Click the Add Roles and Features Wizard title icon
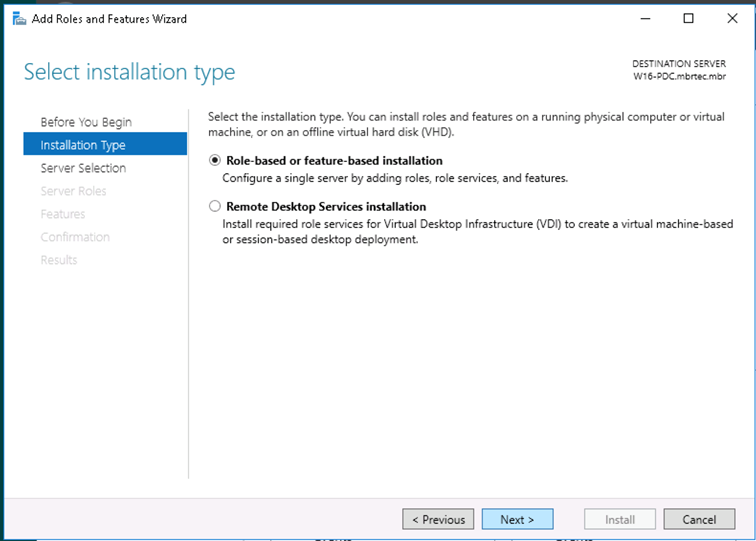 (x=19, y=19)
